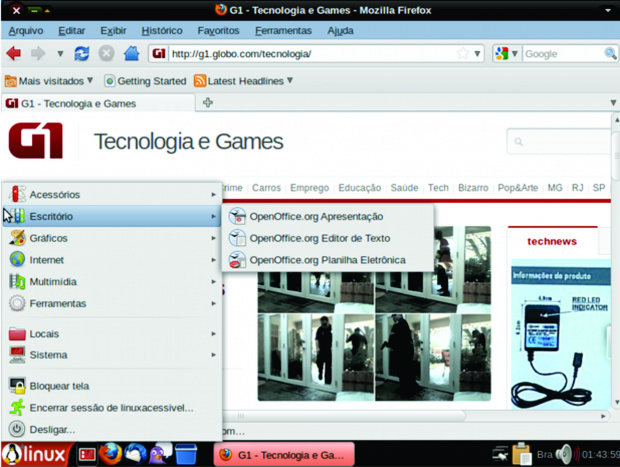
Task: Click the volume speaker icon in the tray
Action: 565,454
